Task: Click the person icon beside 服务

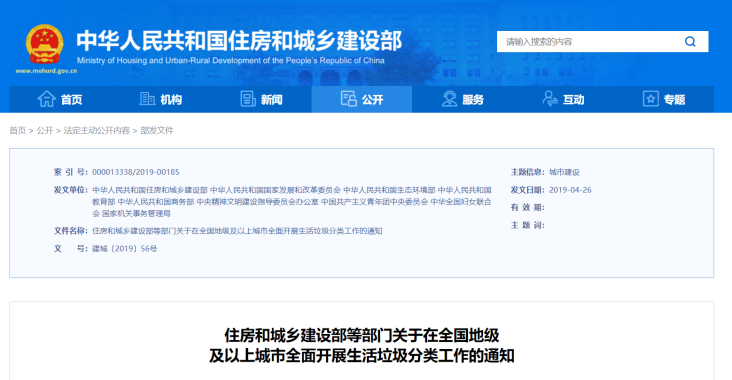Action: [449, 99]
